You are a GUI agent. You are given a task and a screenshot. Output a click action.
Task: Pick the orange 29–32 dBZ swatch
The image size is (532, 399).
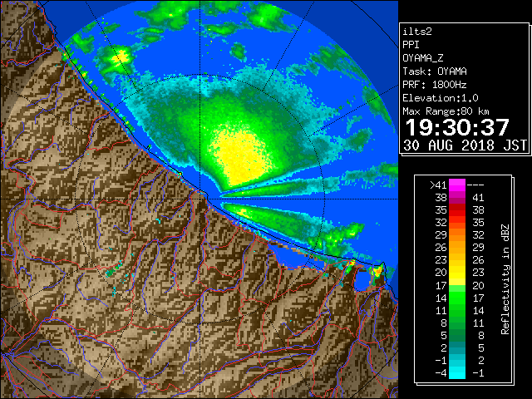tap(457, 235)
